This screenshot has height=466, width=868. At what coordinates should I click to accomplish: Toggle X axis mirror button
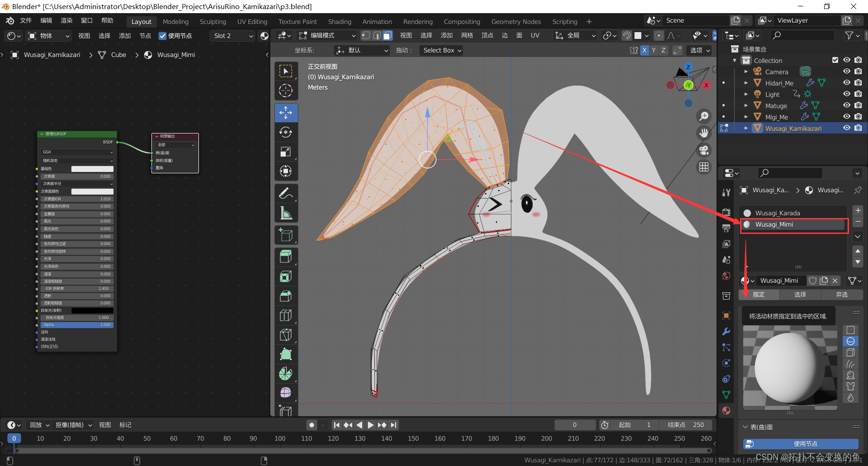pyautogui.click(x=644, y=50)
